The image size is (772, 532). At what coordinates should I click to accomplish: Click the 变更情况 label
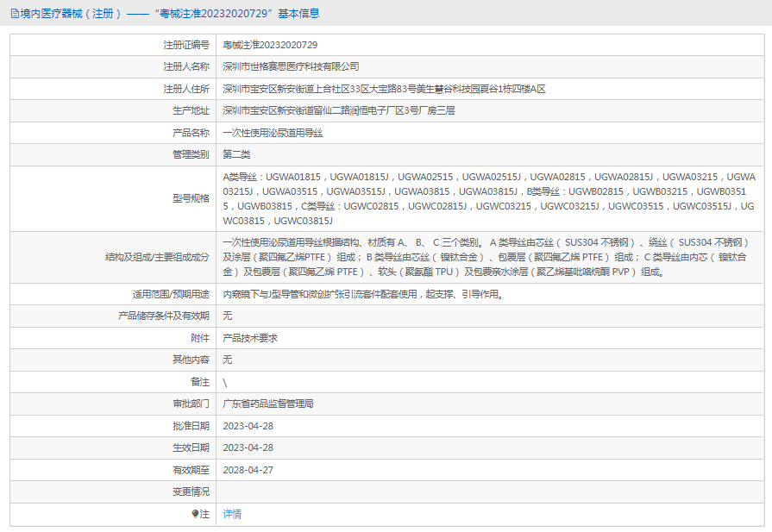tap(191, 491)
